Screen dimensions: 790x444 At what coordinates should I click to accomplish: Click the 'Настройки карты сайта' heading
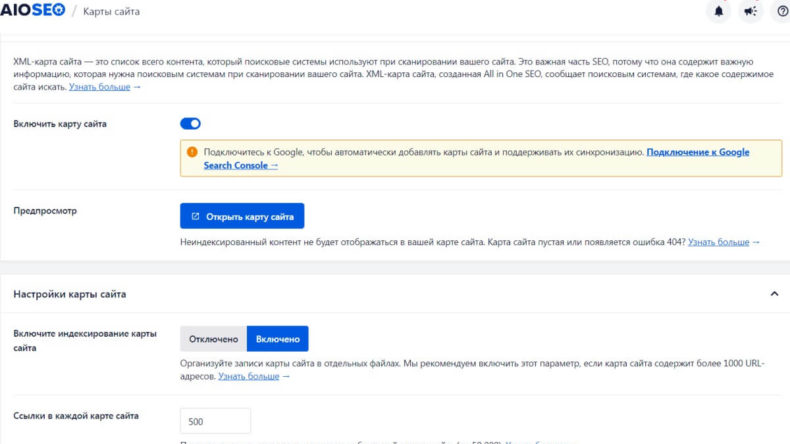tap(70, 294)
